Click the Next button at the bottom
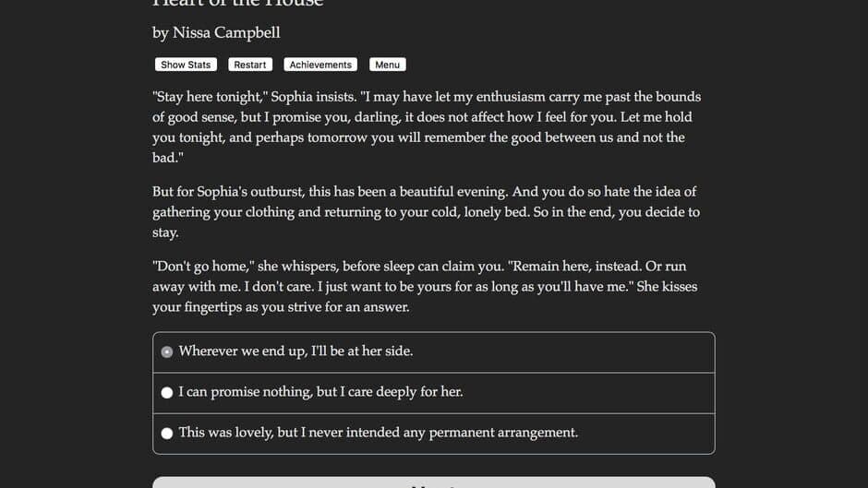868x488 pixels. coord(433,483)
